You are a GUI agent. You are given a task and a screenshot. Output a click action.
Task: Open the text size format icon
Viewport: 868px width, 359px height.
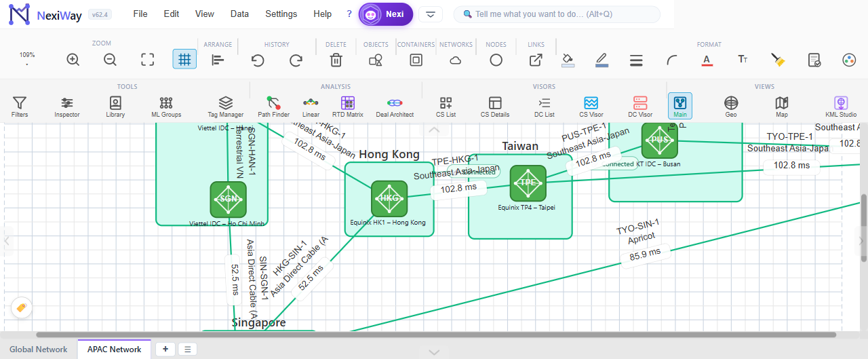point(743,60)
